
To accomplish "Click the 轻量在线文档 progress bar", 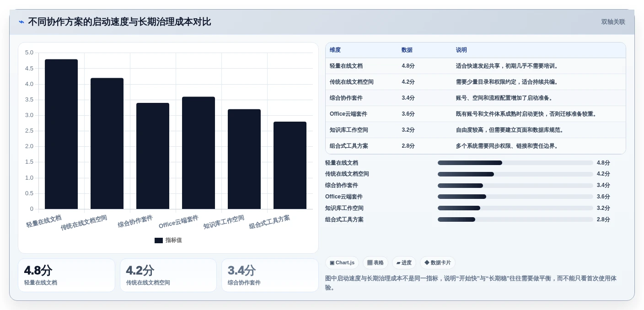I will point(515,163).
